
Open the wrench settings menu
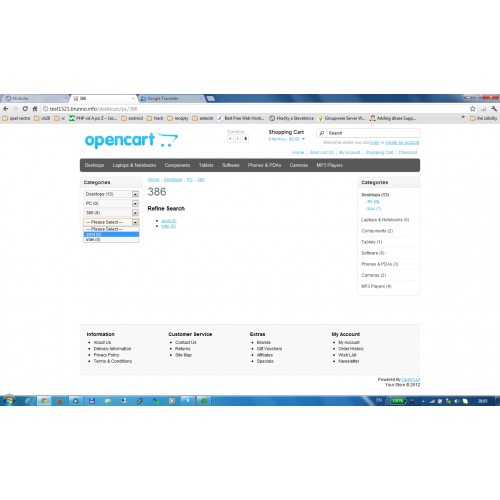pyautogui.click(x=494, y=109)
